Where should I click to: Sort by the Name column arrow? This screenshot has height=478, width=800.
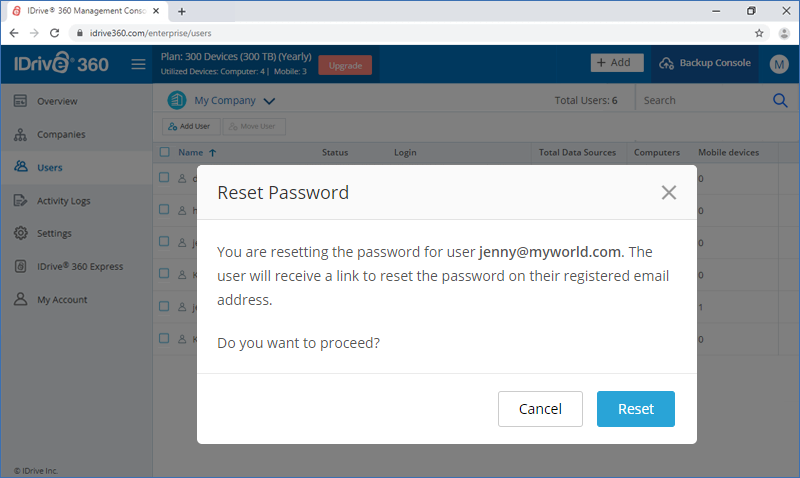tap(213, 153)
